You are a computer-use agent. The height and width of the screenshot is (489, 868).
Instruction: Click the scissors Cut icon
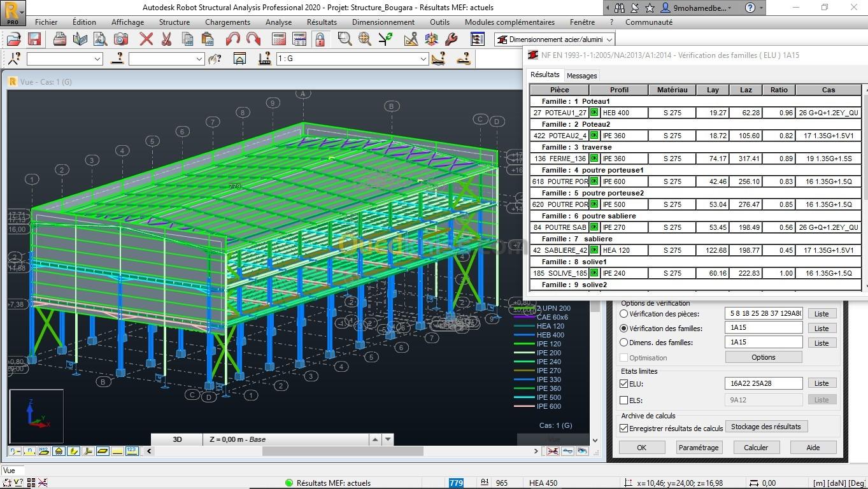pos(167,39)
